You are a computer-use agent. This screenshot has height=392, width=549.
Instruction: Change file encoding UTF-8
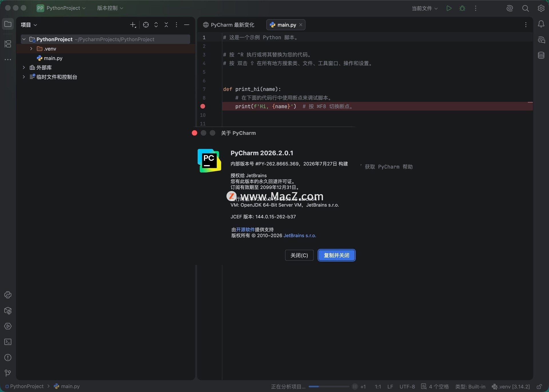(x=407, y=387)
